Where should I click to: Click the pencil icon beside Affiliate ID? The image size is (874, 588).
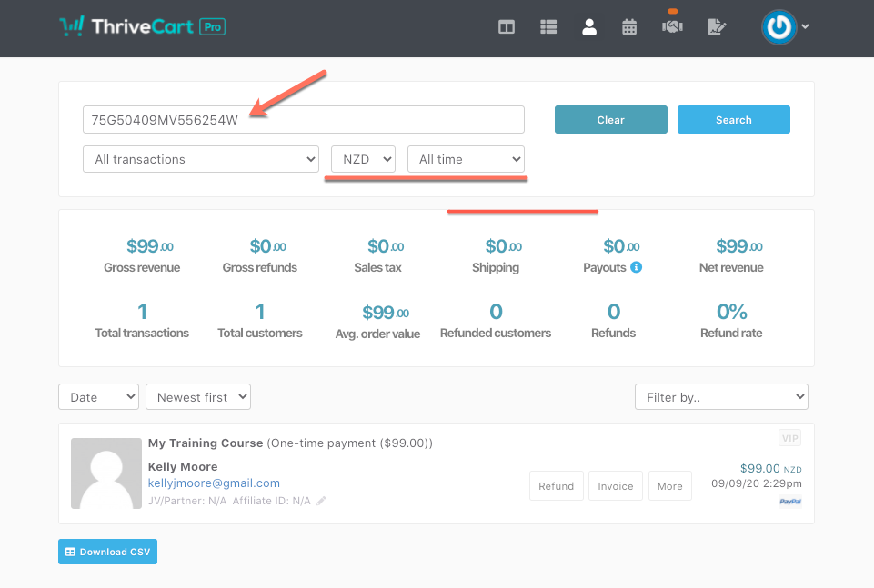point(321,501)
